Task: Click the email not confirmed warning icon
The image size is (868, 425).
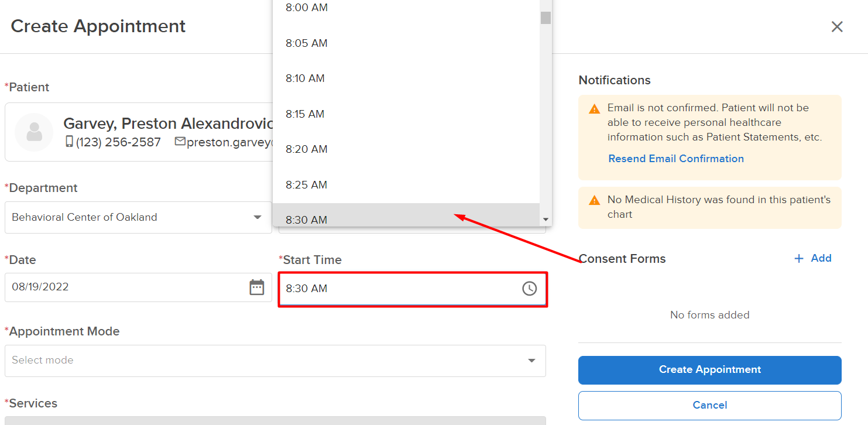Action: coord(595,109)
